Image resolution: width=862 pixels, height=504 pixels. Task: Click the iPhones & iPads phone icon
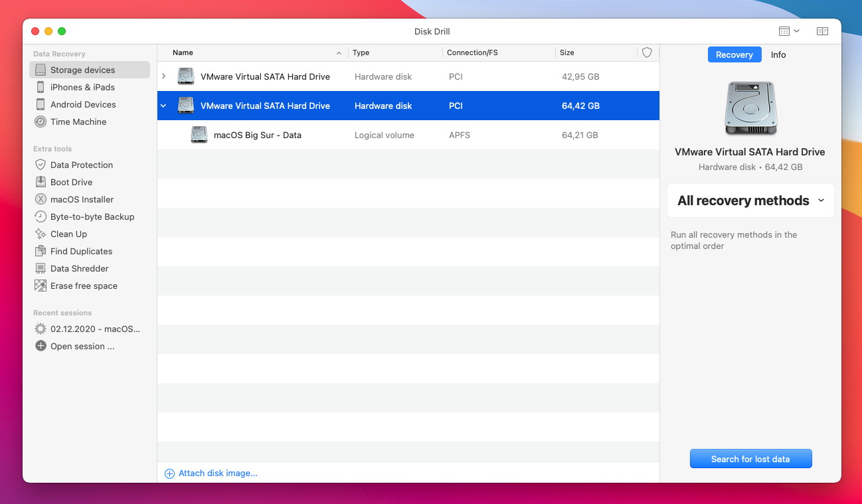point(41,87)
